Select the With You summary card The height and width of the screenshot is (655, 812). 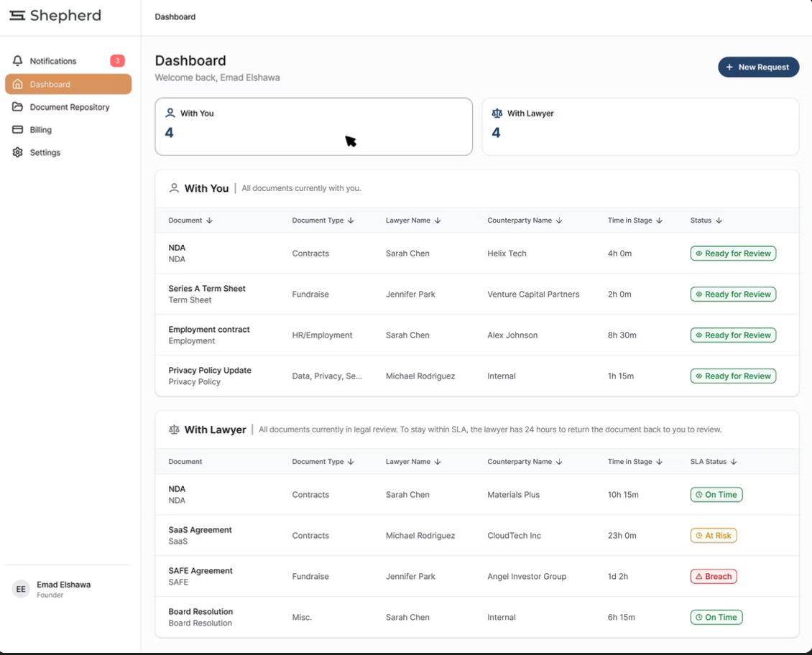point(314,126)
